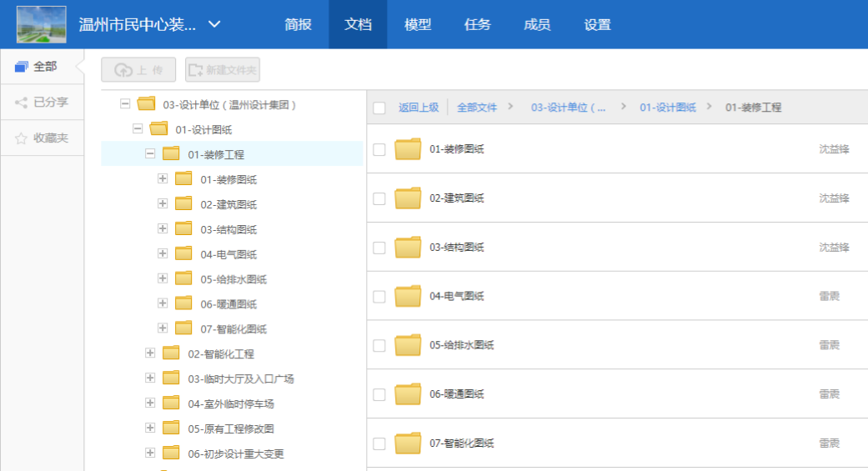Collapse the 03-设计单位 tree node

(x=125, y=104)
